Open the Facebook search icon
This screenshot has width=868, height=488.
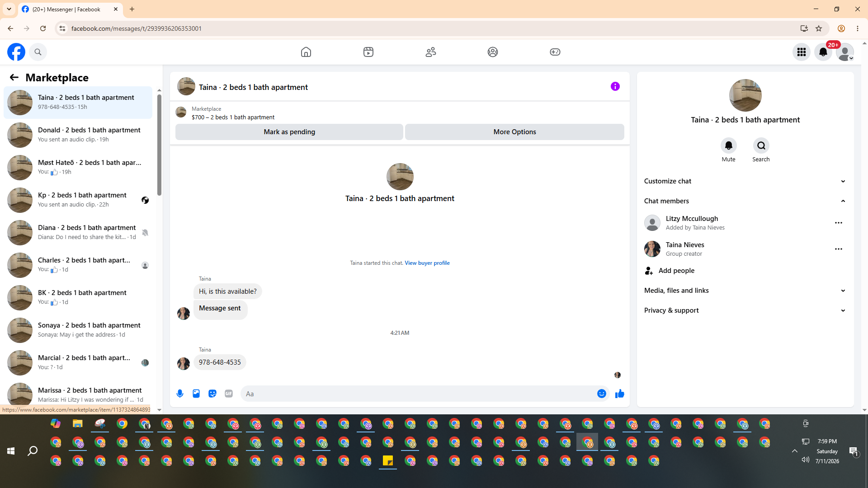(38, 52)
